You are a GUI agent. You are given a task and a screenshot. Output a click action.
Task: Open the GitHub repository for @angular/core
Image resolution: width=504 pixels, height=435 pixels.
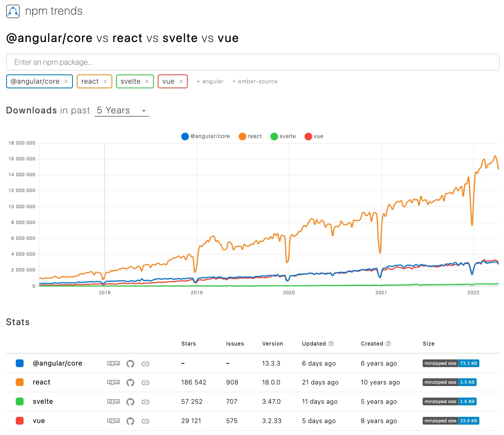(130, 363)
